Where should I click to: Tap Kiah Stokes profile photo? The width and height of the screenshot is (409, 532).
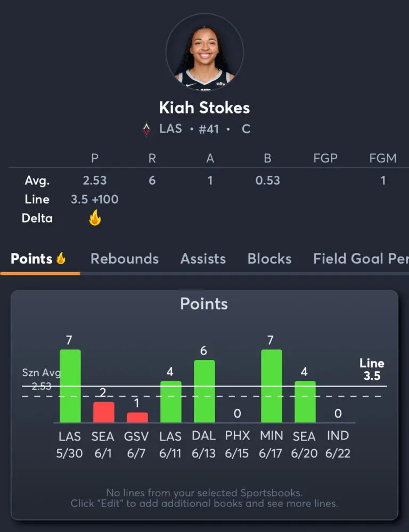tap(204, 53)
